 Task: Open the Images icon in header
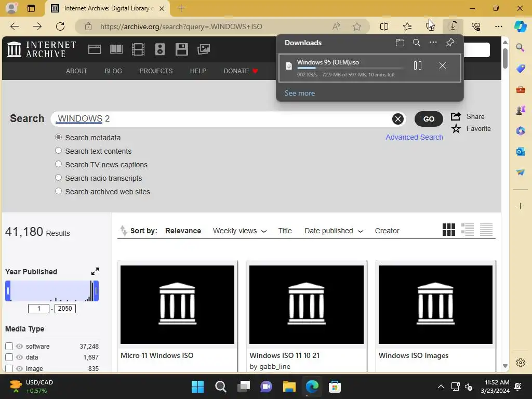tap(204, 49)
